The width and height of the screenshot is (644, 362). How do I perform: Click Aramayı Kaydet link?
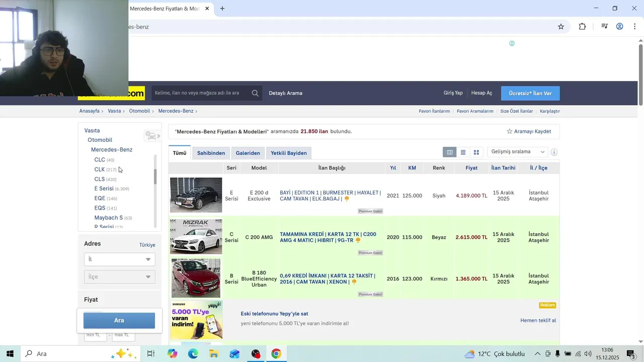pos(532,131)
